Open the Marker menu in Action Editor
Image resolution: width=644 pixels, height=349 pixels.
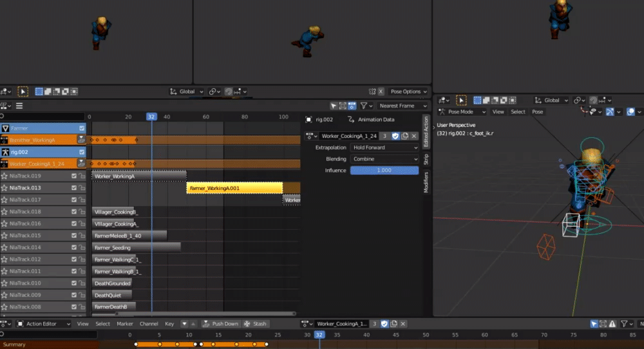[x=125, y=324]
